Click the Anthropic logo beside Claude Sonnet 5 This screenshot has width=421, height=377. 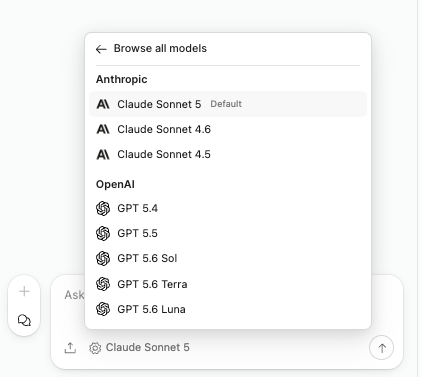pyautogui.click(x=103, y=104)
